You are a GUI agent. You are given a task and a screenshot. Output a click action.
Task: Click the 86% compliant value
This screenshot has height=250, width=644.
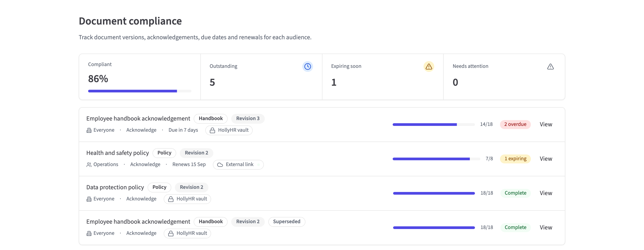(98, 79)
